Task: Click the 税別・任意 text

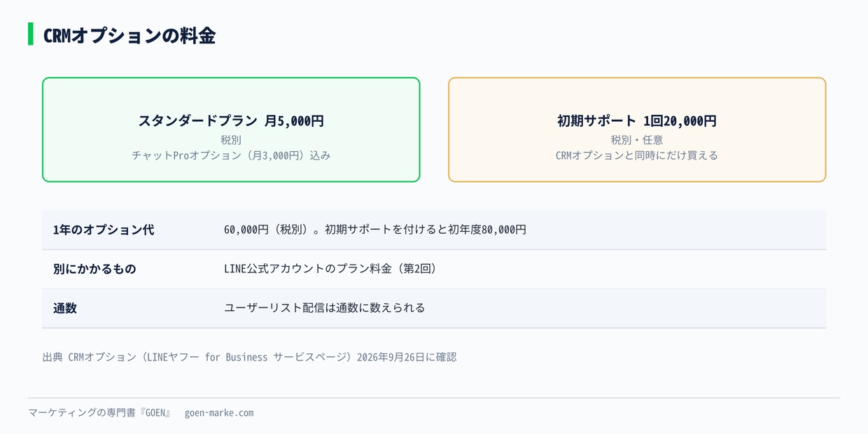Action: 637,140
